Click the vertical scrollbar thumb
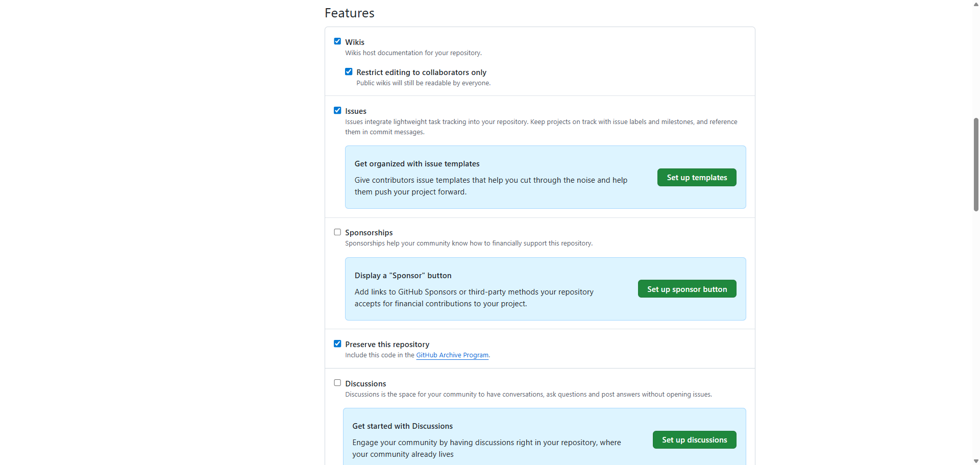This screenshot has width=980, height=465. point(976,163)
